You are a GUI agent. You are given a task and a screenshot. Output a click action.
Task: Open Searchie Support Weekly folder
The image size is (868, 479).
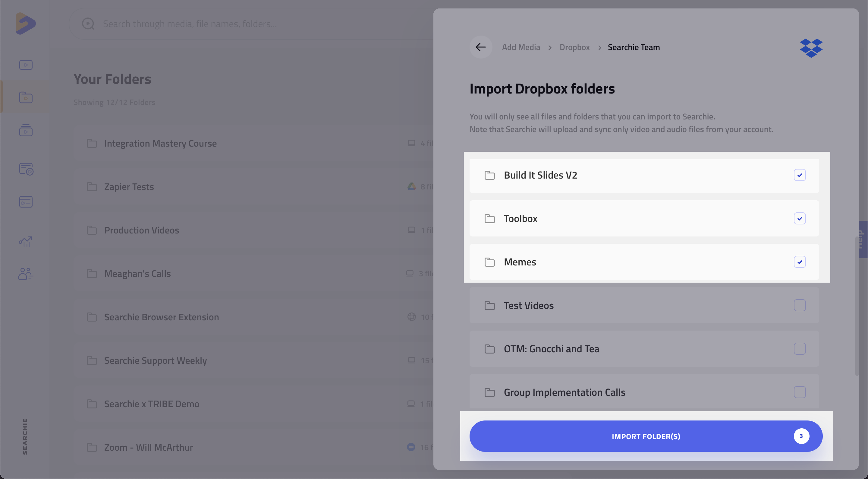coord(253,360)
